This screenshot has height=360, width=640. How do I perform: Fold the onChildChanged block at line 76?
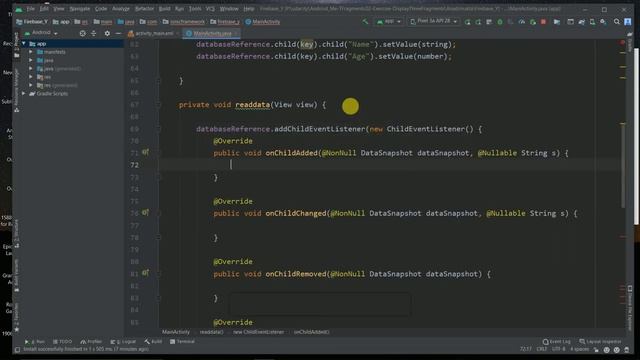click(159, 213)
